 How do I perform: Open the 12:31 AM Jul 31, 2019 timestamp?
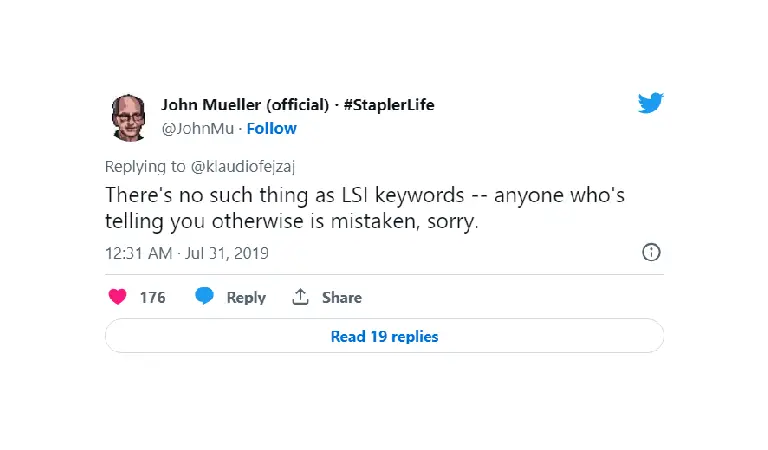click(187, 253)
